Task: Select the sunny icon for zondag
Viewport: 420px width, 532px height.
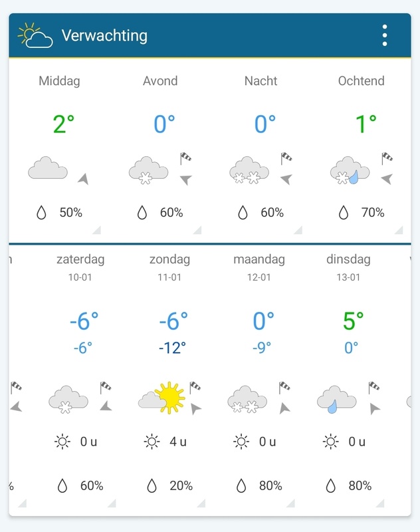Action: (x=171, y=395)
